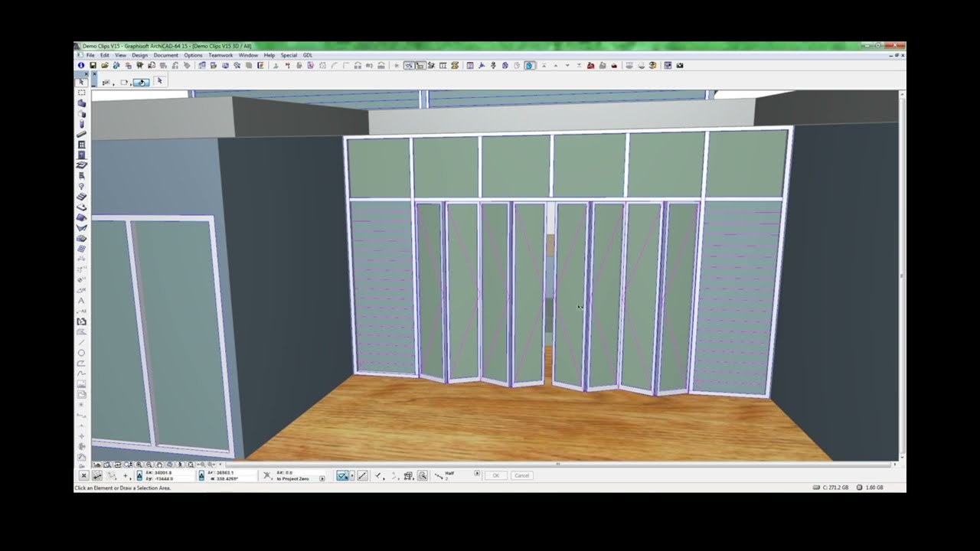The height and width of the screenshot is (551, 980).
Task: Toggle the arrow selection method in info box
Action: 160,81
